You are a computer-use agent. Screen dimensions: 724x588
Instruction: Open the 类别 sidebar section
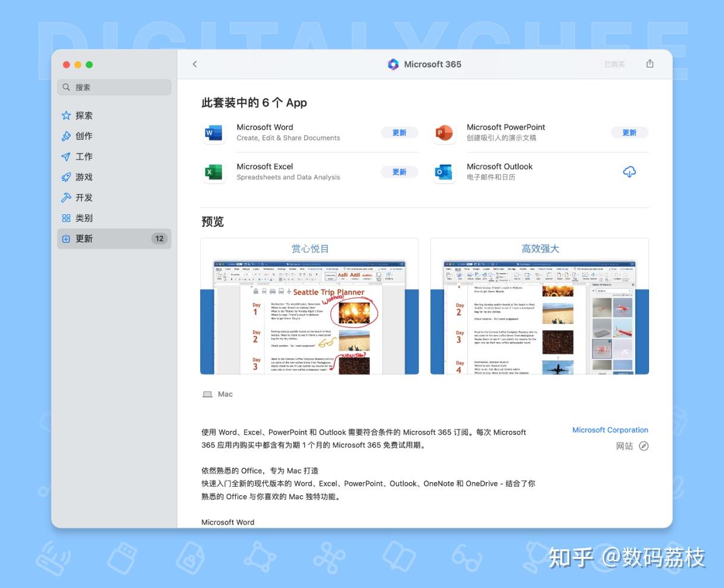pos(114,218)
